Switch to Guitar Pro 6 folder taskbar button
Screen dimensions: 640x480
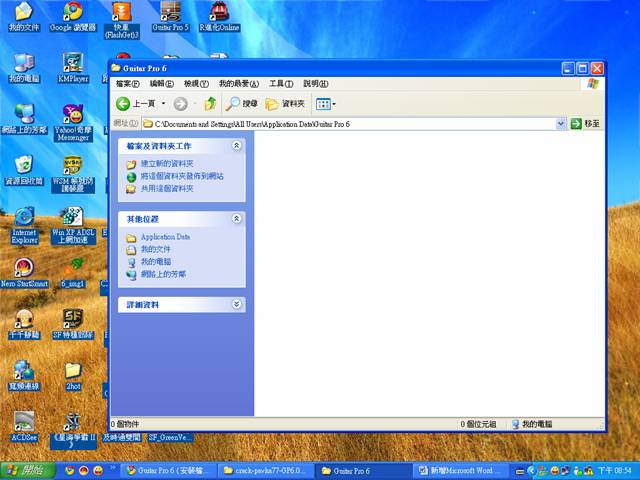tap(364, 471)
